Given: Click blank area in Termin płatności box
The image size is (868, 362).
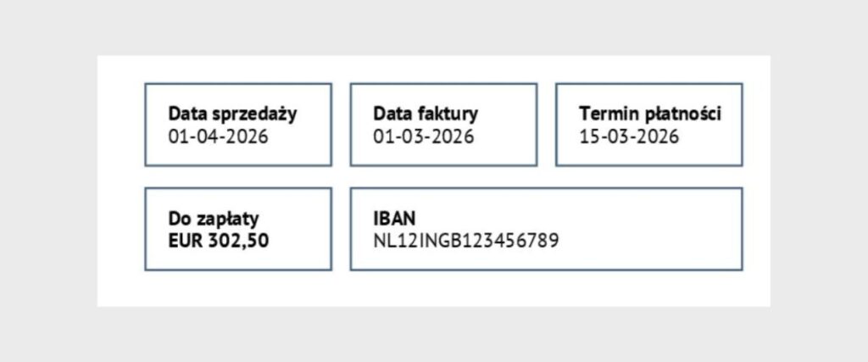Looking at the screenshot, I should (x=721, y=151).
